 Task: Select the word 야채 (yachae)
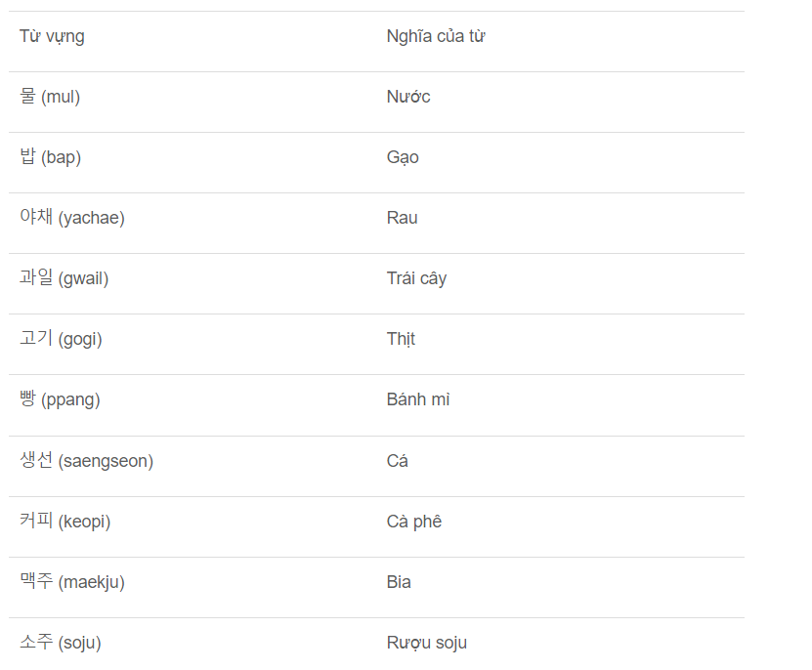72,218
